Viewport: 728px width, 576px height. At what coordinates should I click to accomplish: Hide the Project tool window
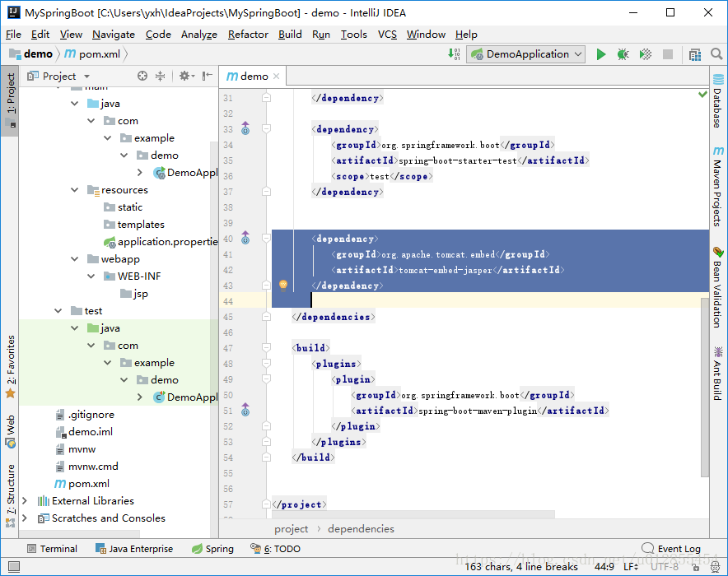(x=208, y=76)
